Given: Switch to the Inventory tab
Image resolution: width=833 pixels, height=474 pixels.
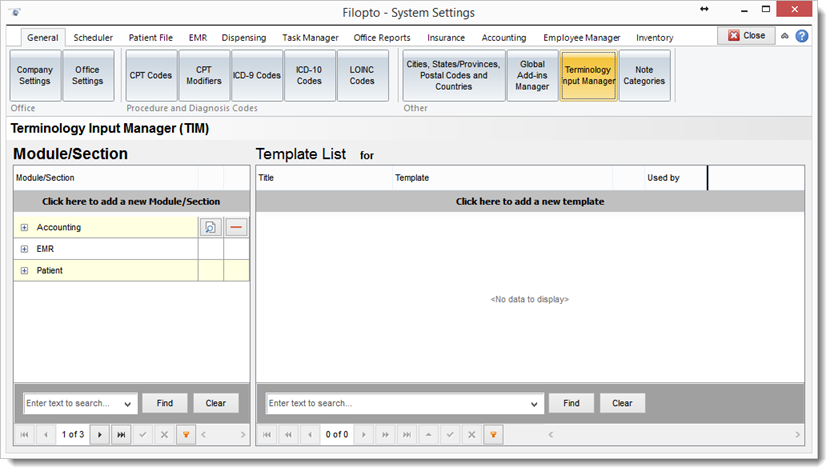Looking at the screenshot, I should point(654,38).
